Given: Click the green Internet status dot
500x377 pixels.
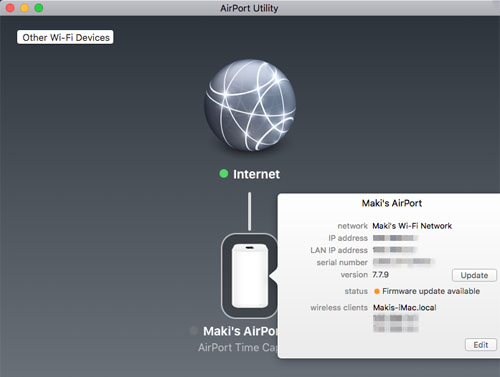Looking at the screenshot, I should (x=224, y=174).
